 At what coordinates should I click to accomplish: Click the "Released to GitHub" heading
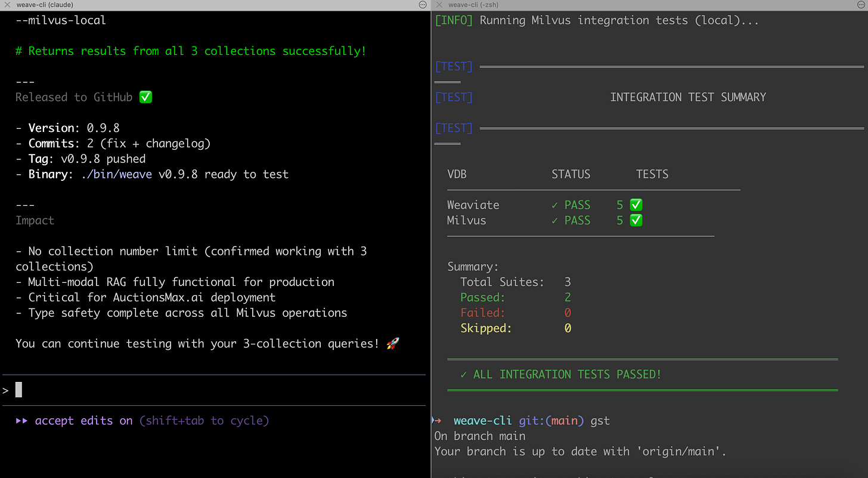tap(74, 97)
